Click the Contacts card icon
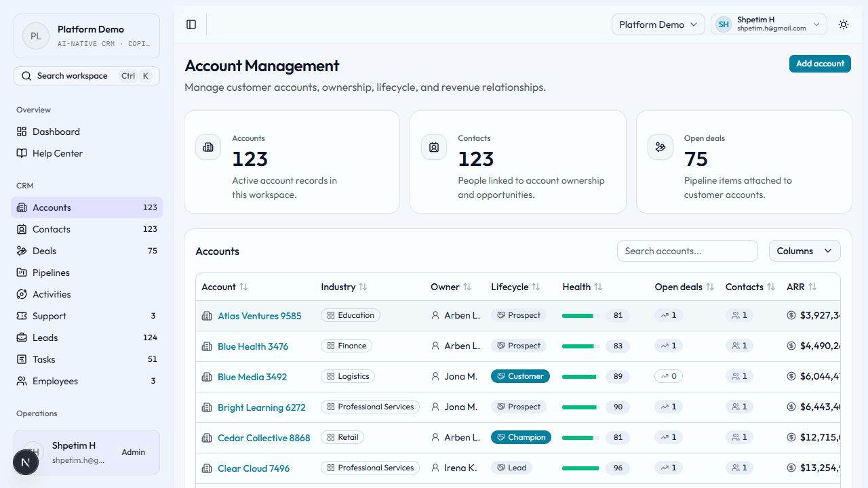The image size is (868, 488). 434,146
